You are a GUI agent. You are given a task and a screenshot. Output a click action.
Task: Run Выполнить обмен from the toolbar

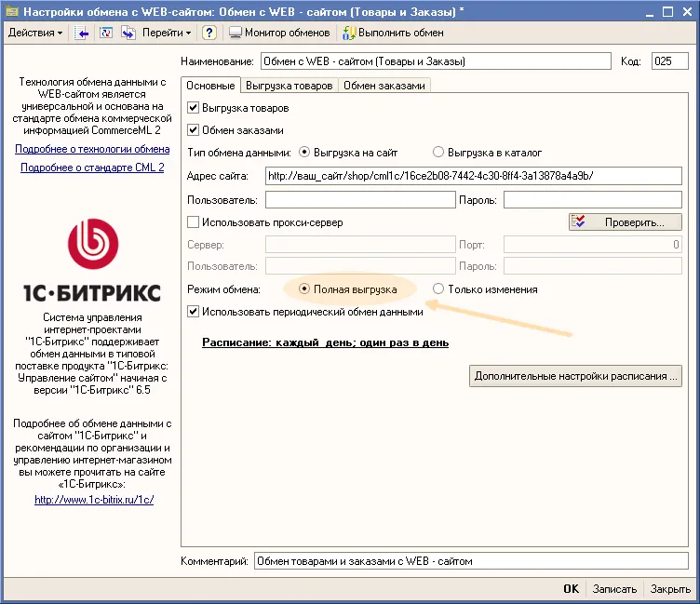(393, 33)
